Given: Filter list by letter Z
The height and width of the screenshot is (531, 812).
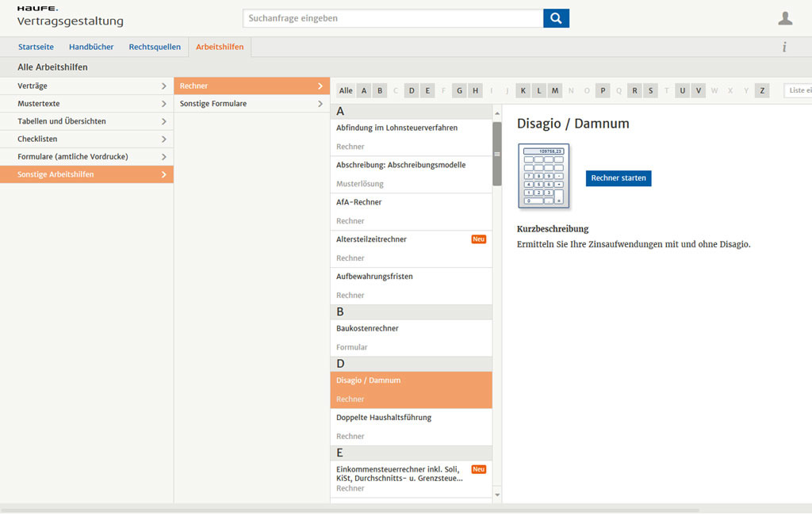Looking at the screenshot, I should coord(762,90).
